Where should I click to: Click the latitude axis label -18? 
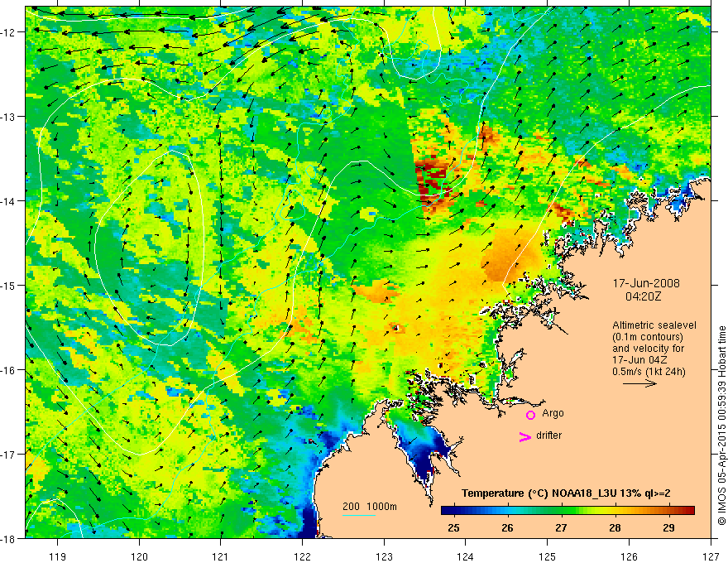tap(9, 539)
